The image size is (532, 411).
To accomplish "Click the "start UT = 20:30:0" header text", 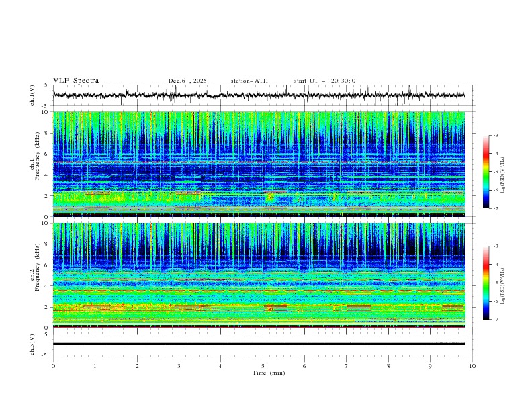I will pyautogui.click(x=324, y=81).
